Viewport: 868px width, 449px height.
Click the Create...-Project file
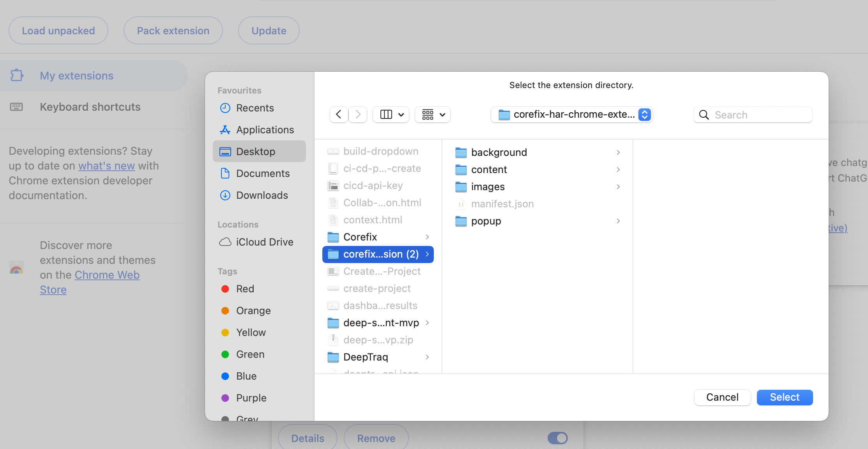(378, 271)
